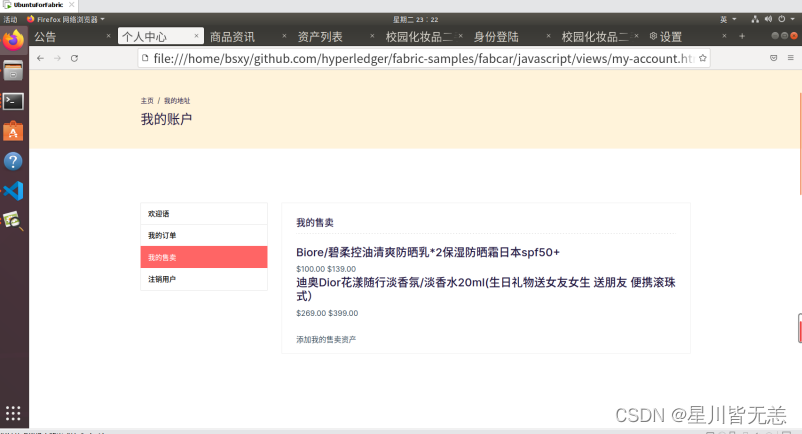This screenshot has height=434, width=802.
Task: Click the page vertical scrollbar
Action: tap(799, 144)
